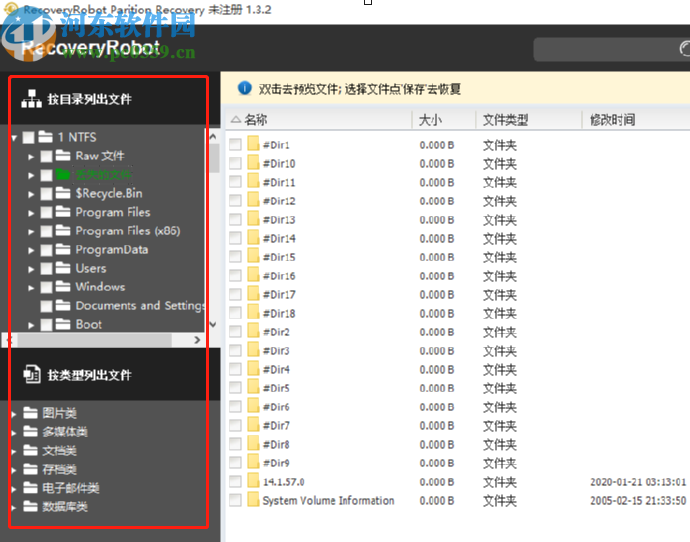Tick the Users folder checkbox in tree
This screenshot has width=690, height=542.
(47, 269)
